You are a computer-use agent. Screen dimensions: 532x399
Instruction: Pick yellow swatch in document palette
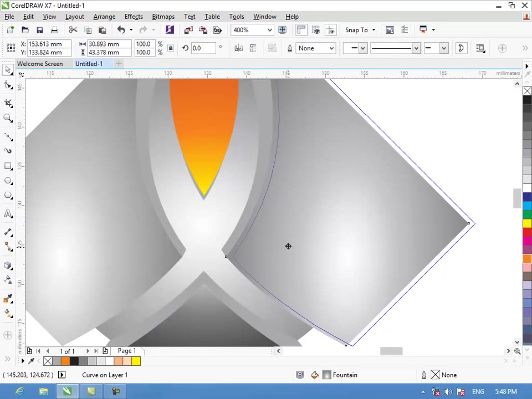(136, 361)
